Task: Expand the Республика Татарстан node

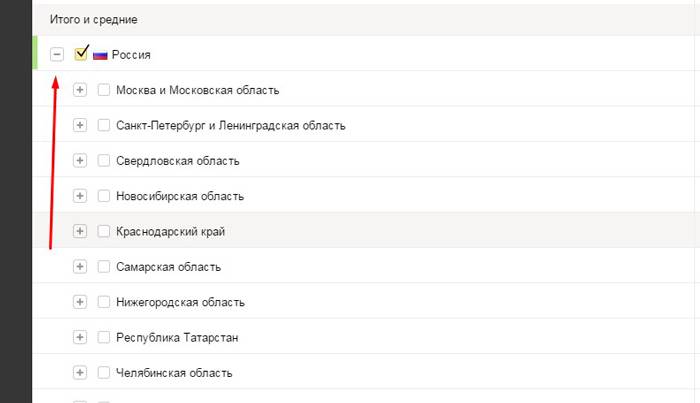Action: point(81,337)
